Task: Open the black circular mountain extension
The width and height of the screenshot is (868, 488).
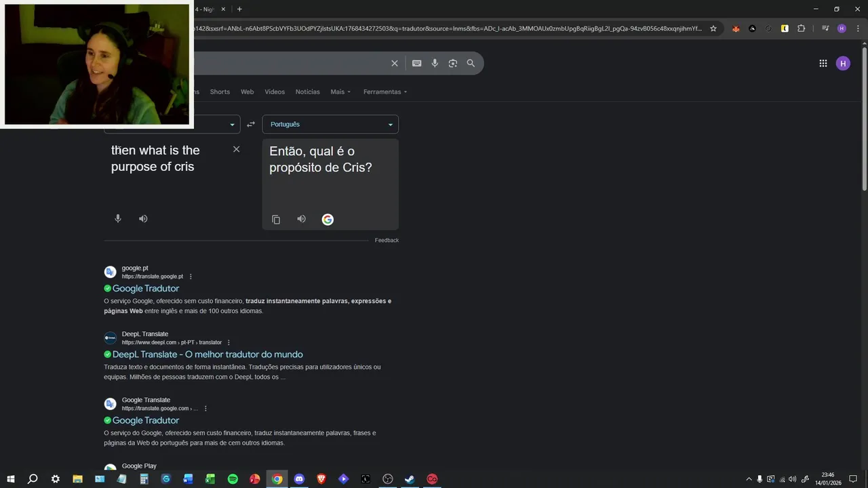Action: (x=752, y=28)
